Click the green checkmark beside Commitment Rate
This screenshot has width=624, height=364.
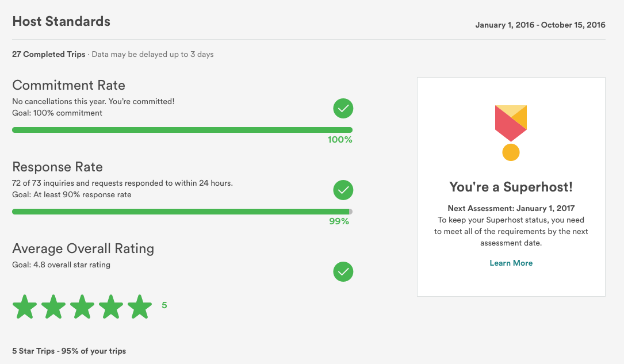coord(343,108)
